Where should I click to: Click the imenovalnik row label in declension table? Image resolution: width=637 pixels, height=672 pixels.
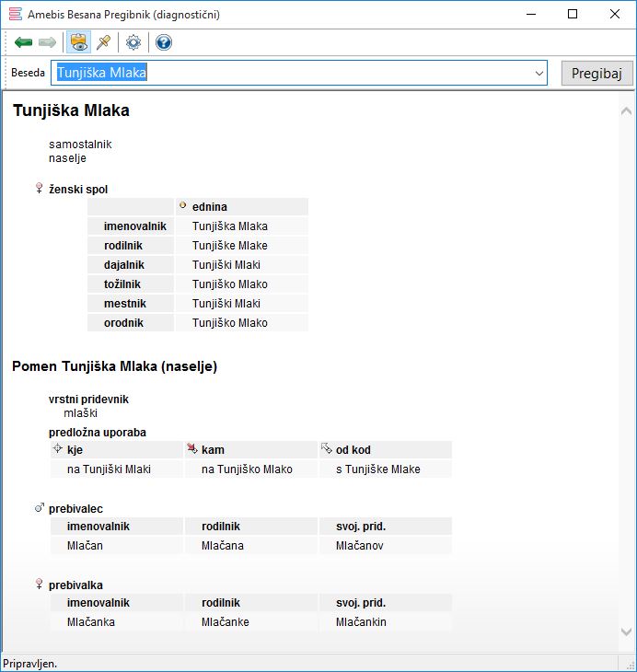135,226
